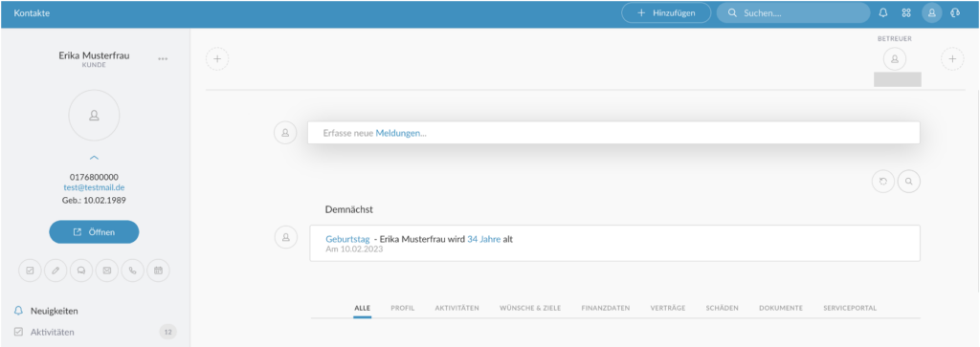
Task: Click the pencil note icon under Öffnen
Action: pos(56,271)
